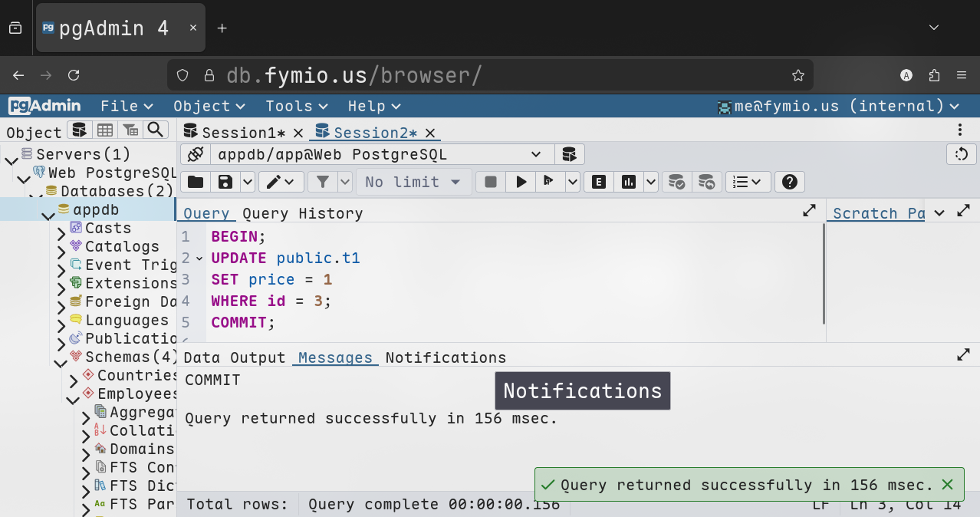Click the Commit transaction icon

click(676, 182)
